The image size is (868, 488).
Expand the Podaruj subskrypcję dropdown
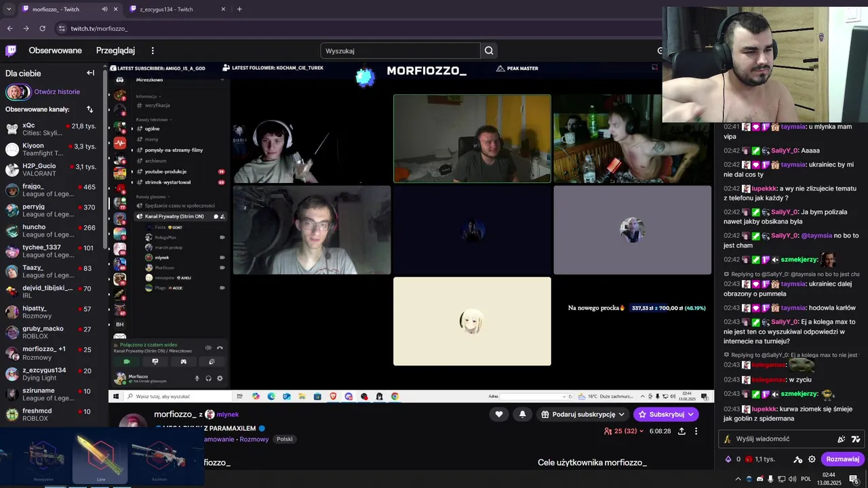coord(583,414)
